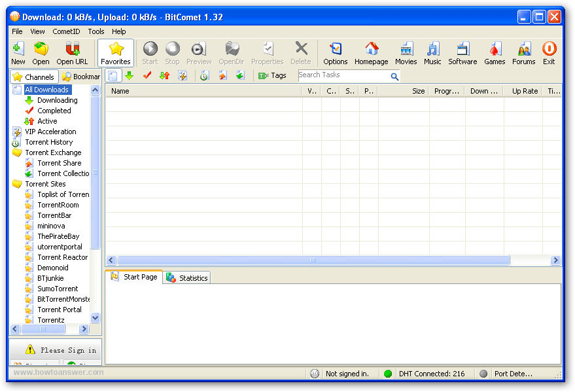Click the VIP acceleration lightning filter icon

click(183, 75)
